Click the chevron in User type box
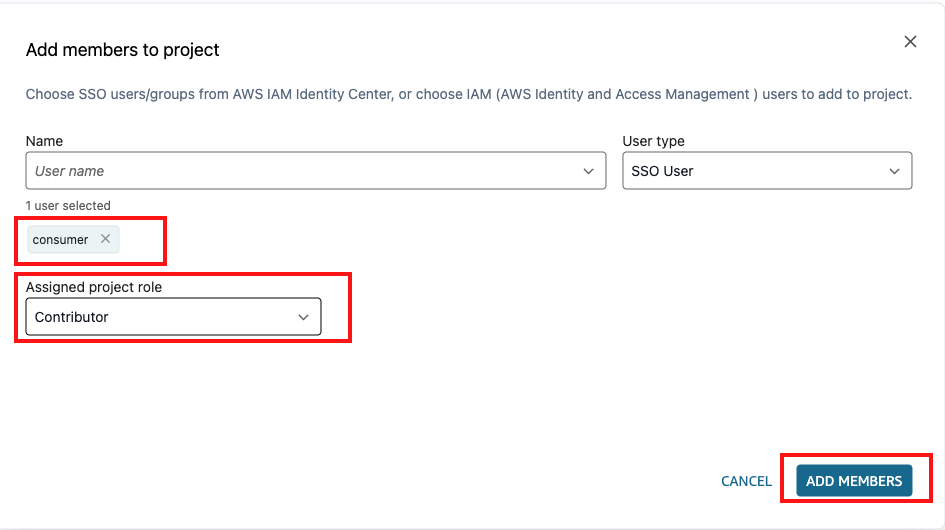This screenshot has height=530, width=945. click(x=895, y=171)
